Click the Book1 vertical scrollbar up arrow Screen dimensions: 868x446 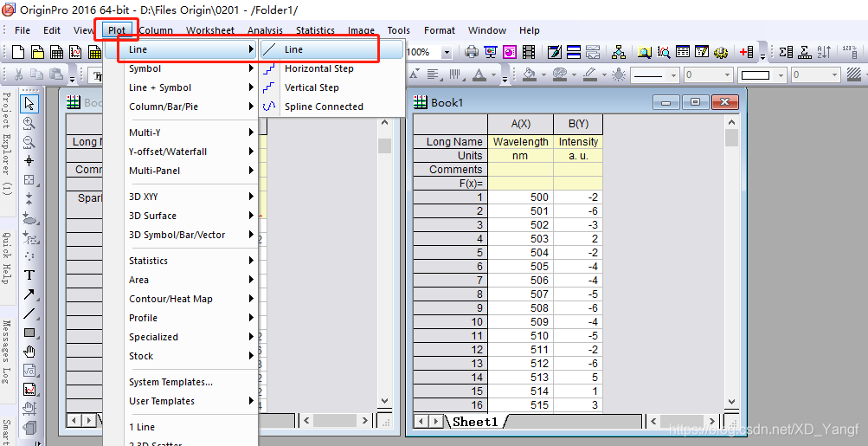731,122
